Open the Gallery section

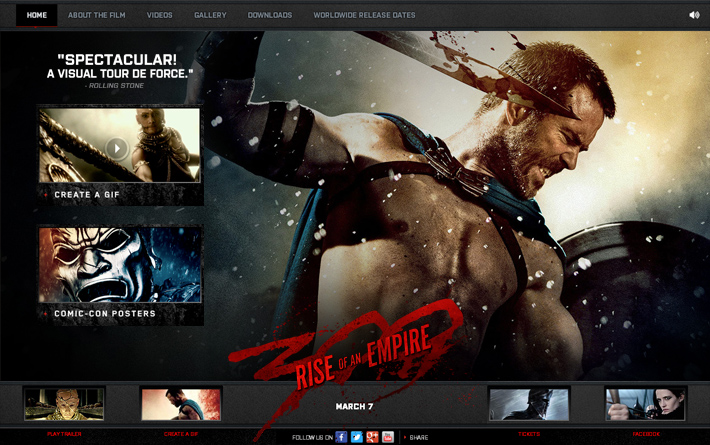(210, 15)
